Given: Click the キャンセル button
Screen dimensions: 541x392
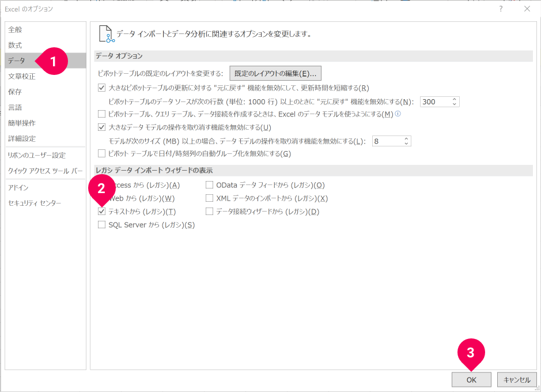Looking at the screenshot, I should pyautogui.click(x=517, y=380).
